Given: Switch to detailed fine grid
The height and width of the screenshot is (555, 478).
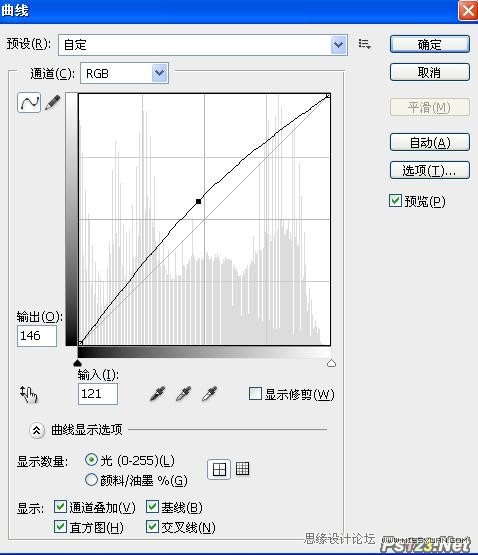Looking at the screenshot, I should [243, 469].
